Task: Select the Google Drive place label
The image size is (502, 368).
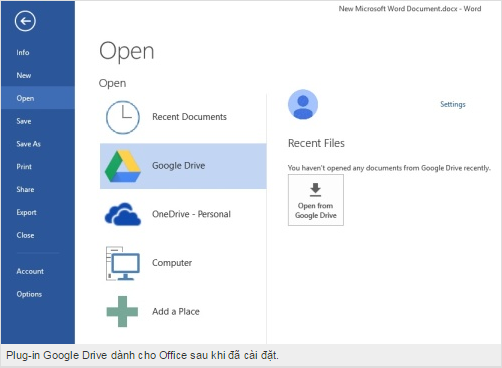Action: pyautogui.click(x=178, y=166)
